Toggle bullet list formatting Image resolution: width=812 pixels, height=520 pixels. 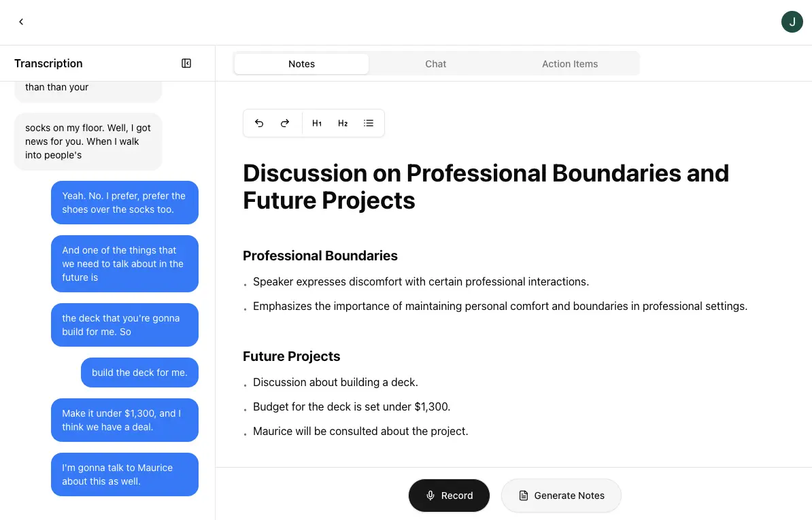tap(369, 123)
